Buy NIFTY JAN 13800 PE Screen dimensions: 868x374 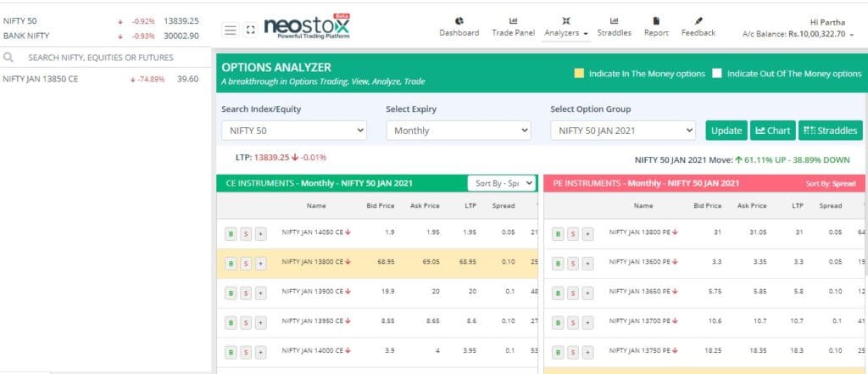pyautogui.click(x=558, y=234)
